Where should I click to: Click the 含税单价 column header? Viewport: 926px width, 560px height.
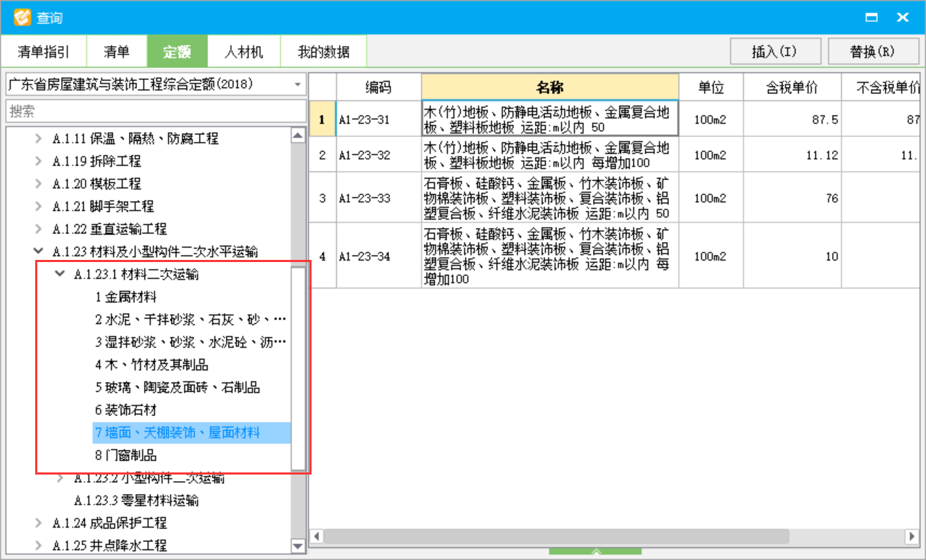tap(792, 88)
